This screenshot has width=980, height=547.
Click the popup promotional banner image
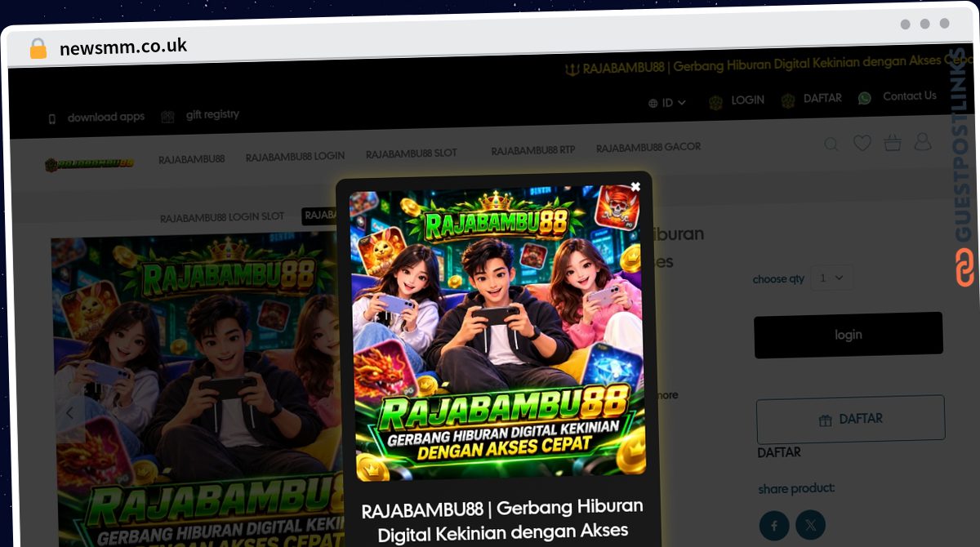497,333
